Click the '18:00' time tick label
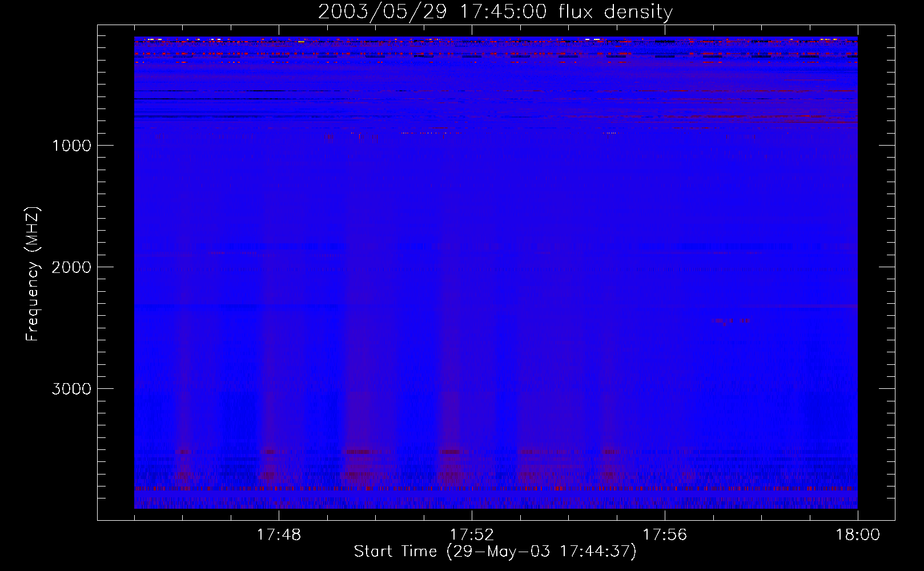924x571 pixels. pyautogui.click(x=858, y=535)
